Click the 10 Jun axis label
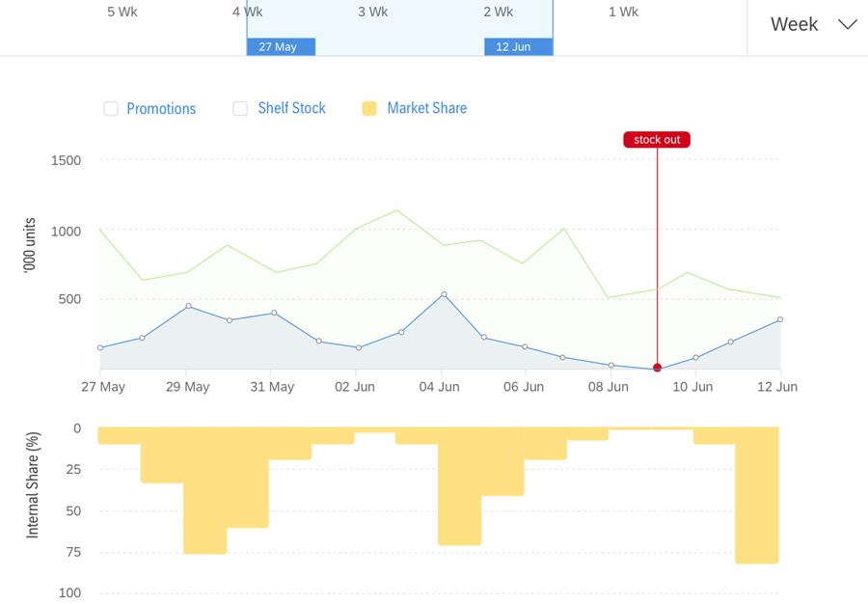 coord(692,387)
